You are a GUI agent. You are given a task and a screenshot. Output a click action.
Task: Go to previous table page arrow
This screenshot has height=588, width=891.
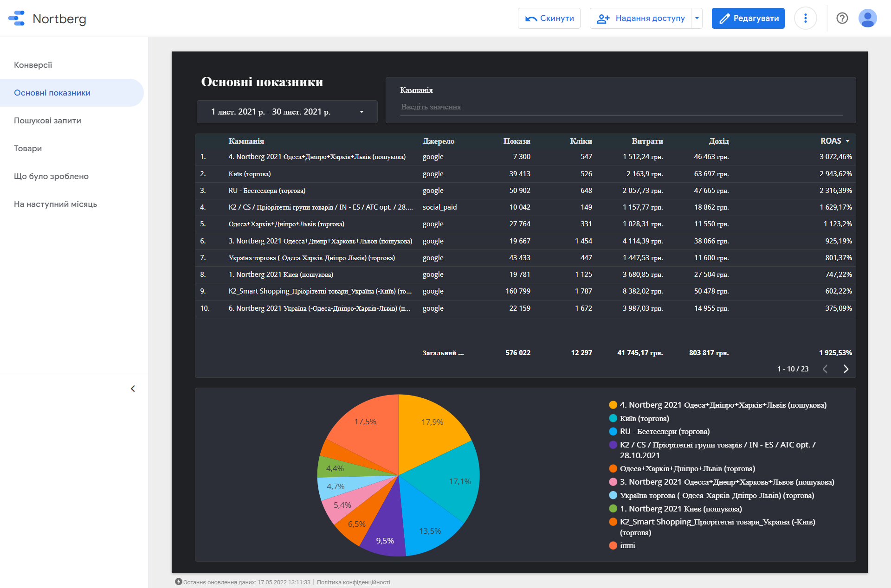click(x=825, y=369)
